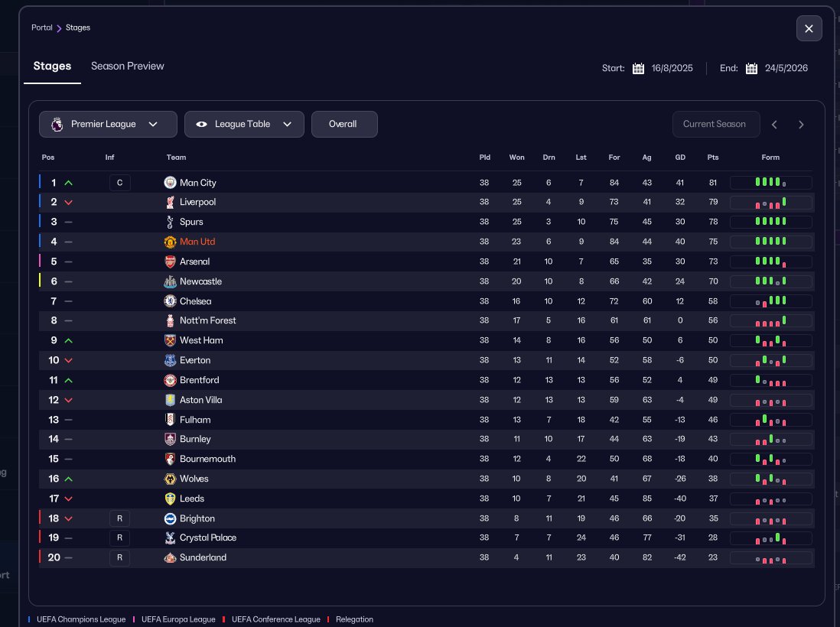The image size is (840, 627).
Task: Click the Crystal Palace club badge
Action: (x=170, y=538)
